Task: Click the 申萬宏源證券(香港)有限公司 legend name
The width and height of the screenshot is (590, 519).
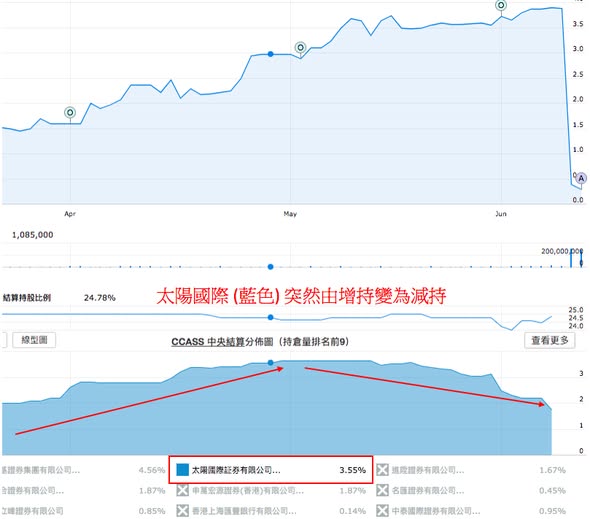Action: coord(248,491)
